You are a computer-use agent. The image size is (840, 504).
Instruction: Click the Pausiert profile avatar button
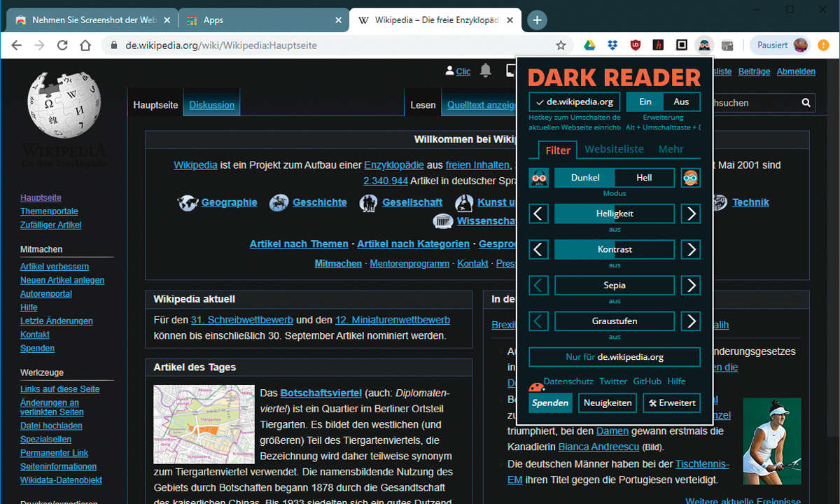tap(780, 45)
